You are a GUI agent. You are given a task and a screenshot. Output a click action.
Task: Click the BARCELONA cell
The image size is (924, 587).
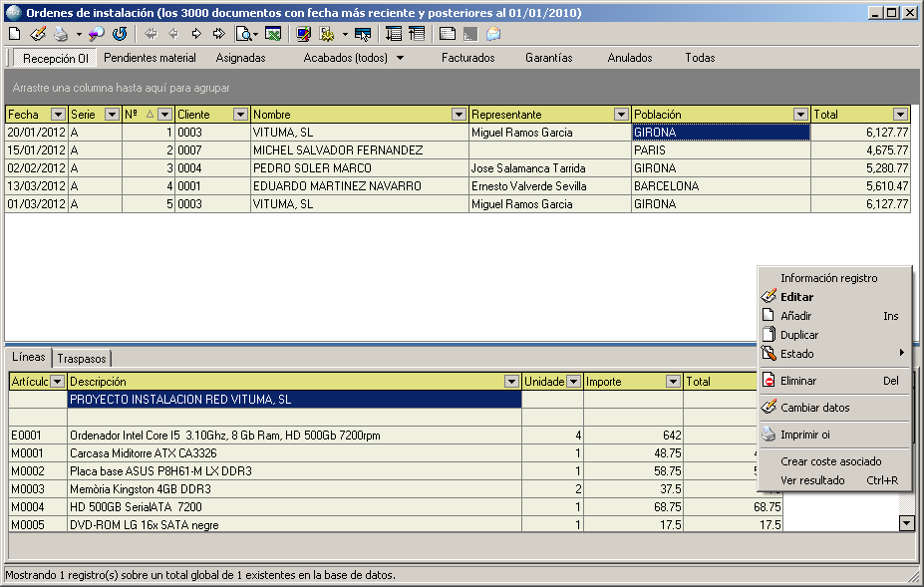tap(721, 186)
